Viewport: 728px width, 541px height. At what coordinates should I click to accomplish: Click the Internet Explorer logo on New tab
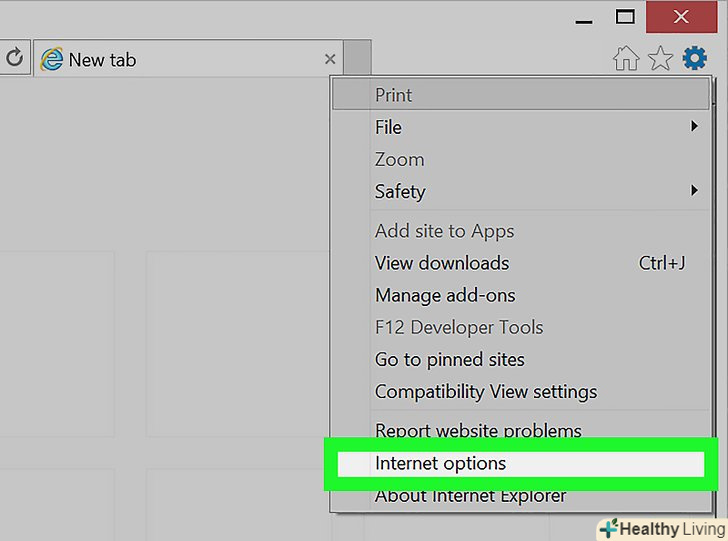point(52,59)
